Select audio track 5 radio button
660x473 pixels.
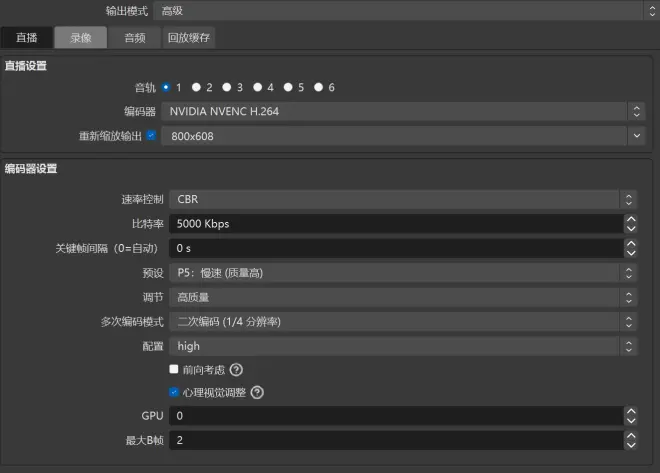[x=288, y=87]
